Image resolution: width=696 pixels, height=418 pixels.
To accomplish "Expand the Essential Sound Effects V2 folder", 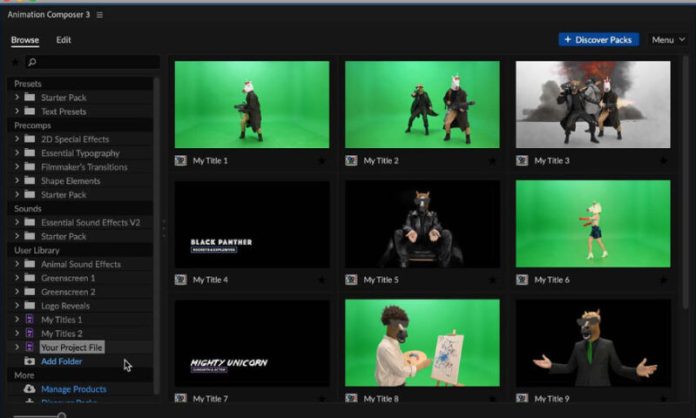I will point(17,222).
